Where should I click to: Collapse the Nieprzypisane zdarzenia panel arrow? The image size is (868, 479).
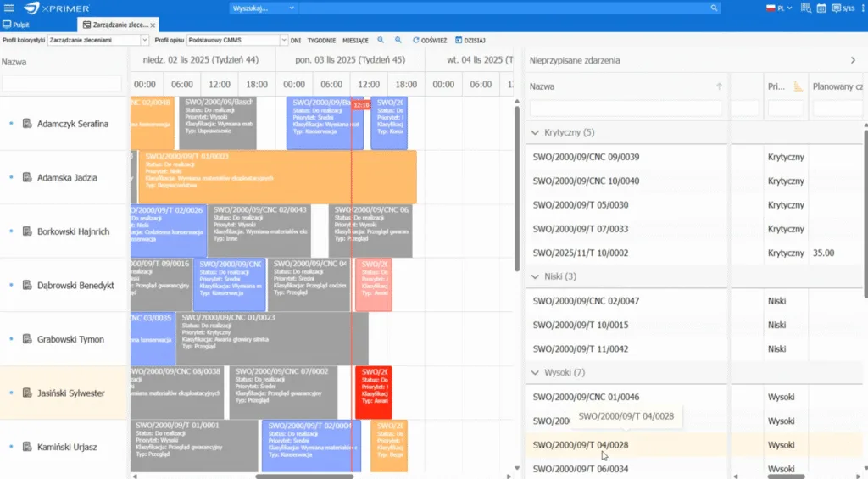click(853, 60)
